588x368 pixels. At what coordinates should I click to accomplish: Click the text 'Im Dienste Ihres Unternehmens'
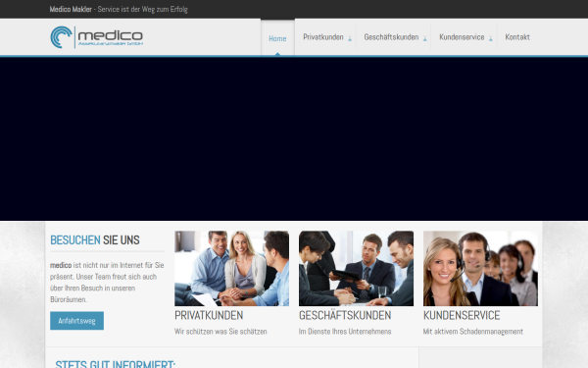coord(345,332)
